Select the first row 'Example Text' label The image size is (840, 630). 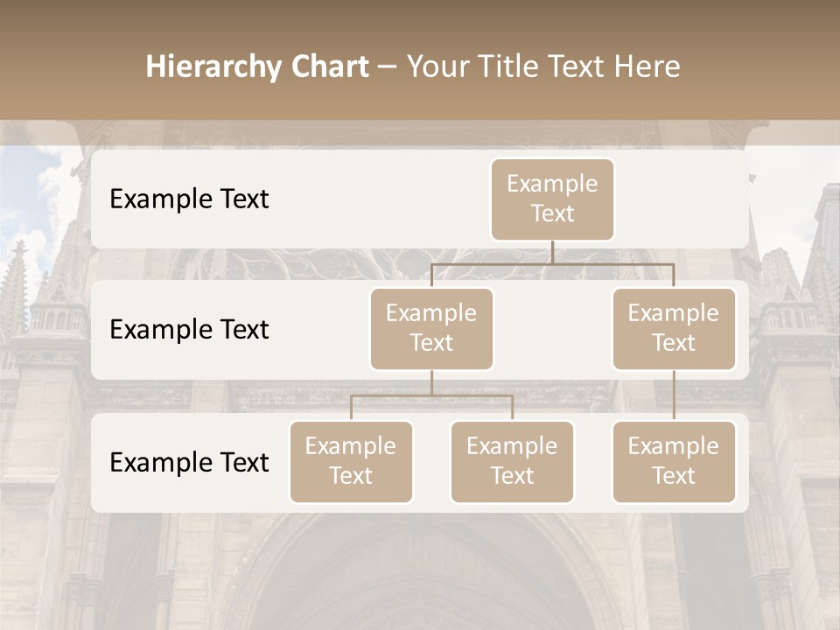(x=189, y=199)
